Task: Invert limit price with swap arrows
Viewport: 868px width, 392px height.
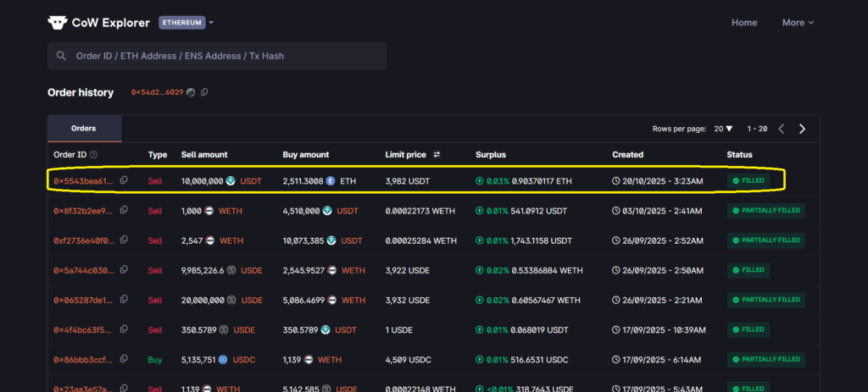Action: click(x=437, y=155)
